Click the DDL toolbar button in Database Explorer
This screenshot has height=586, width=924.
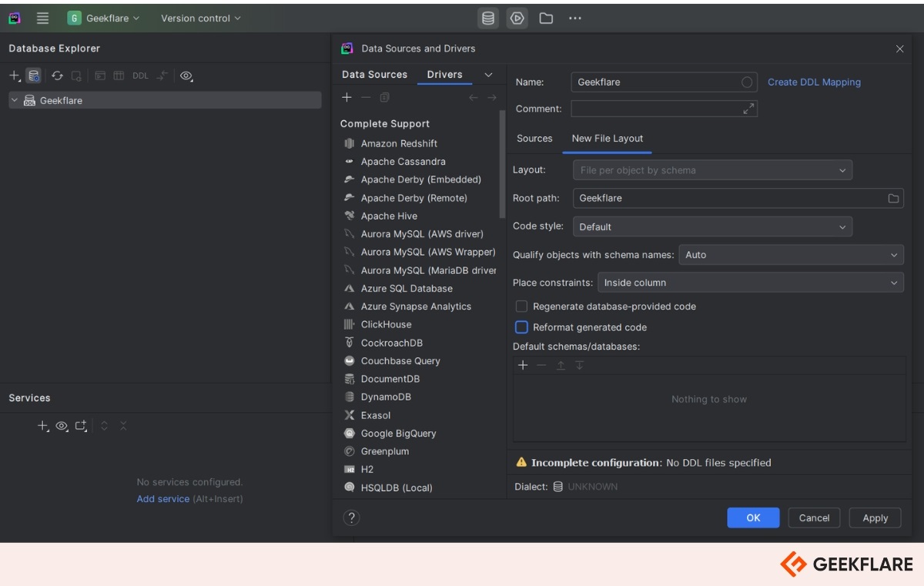(140, 75)
